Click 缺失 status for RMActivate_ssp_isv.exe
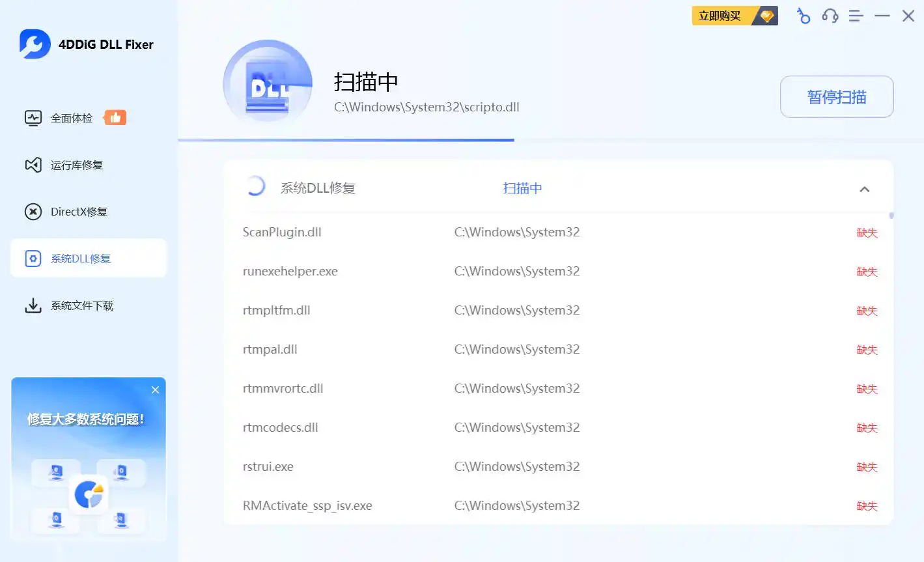 [x=867, y=506]
